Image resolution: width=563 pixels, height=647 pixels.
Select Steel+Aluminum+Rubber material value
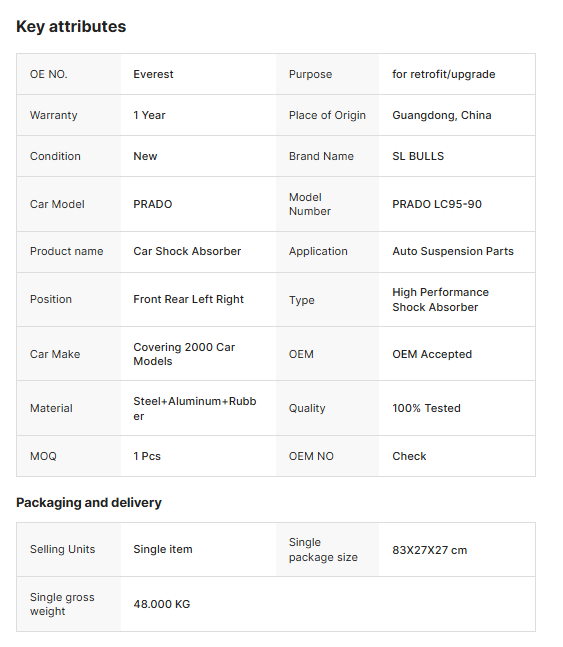tap(195, 409)
